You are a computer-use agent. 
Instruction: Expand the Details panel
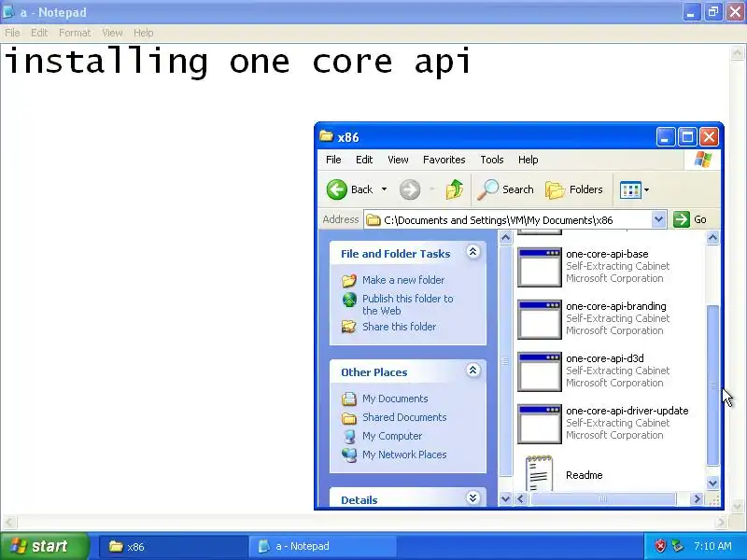pyautogui.click(x=472, y=498)
